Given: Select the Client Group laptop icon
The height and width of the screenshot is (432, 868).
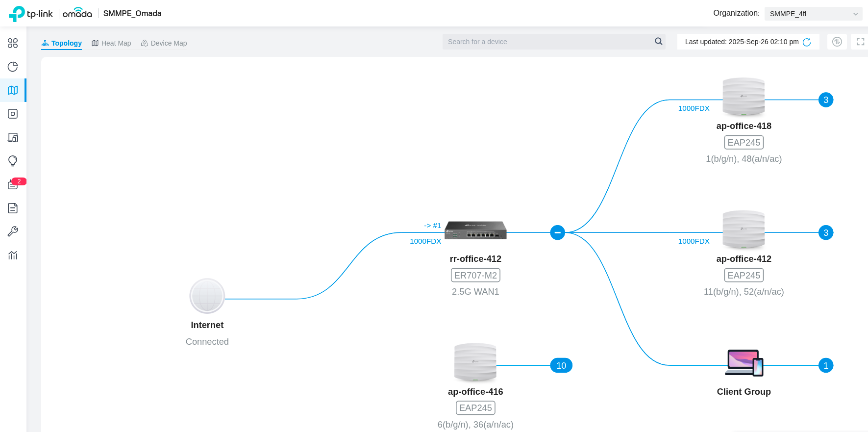Looking at the screenshot, I should (744, 363).
